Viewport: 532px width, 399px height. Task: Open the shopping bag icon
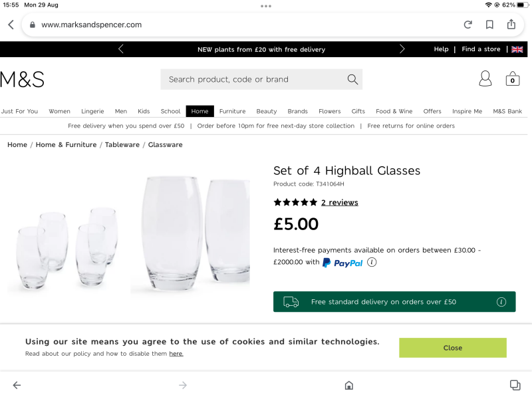512,79
